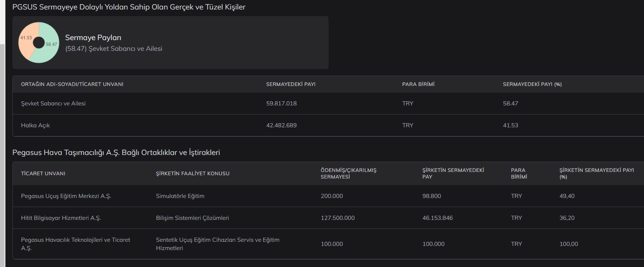Screen dimensions: 644x267
Task: Click the shareholders table "PARA BİRİMİ" header
Action: [x=419, y=84]
